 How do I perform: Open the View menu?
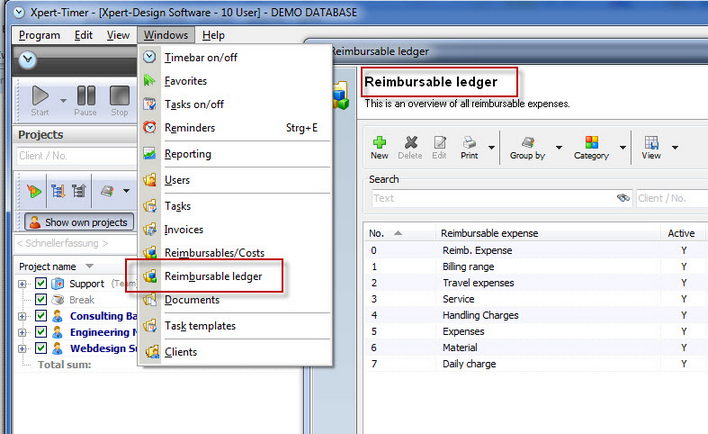pyautogui.click(x=118, y=35)
